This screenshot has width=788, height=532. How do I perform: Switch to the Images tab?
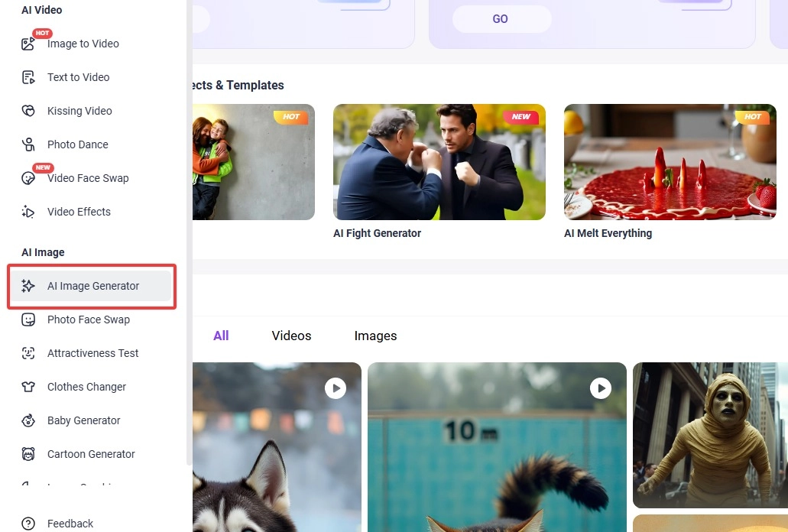(x=375, y=336)
